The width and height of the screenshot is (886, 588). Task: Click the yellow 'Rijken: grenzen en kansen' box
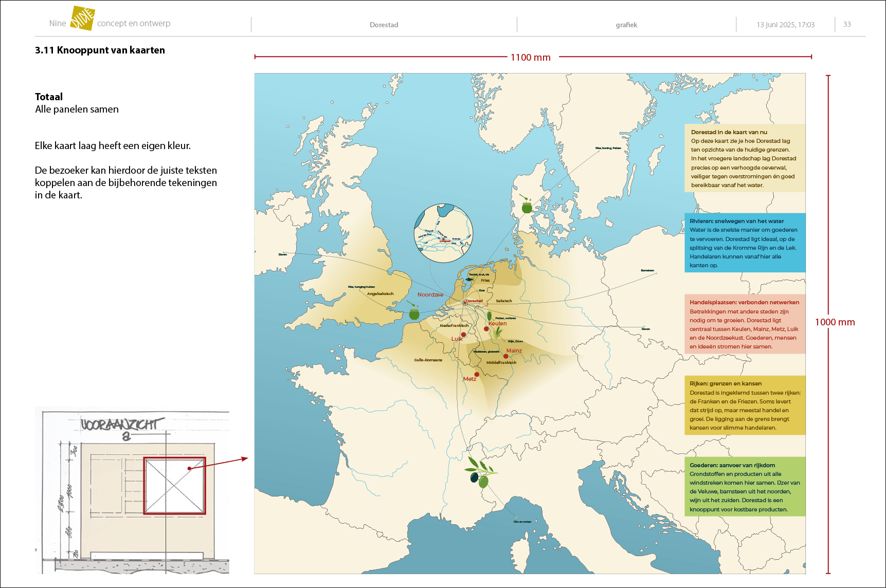pos(745,405)
